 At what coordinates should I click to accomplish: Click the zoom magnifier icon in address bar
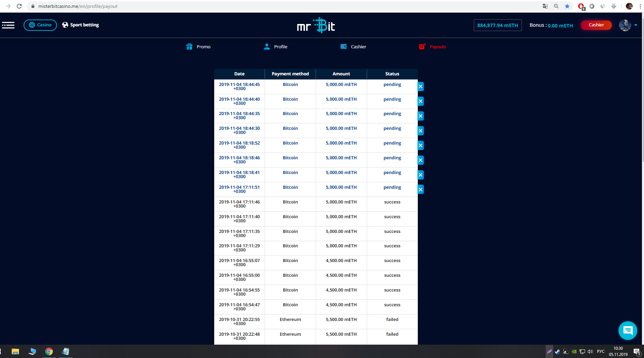[x=556, y=6]
